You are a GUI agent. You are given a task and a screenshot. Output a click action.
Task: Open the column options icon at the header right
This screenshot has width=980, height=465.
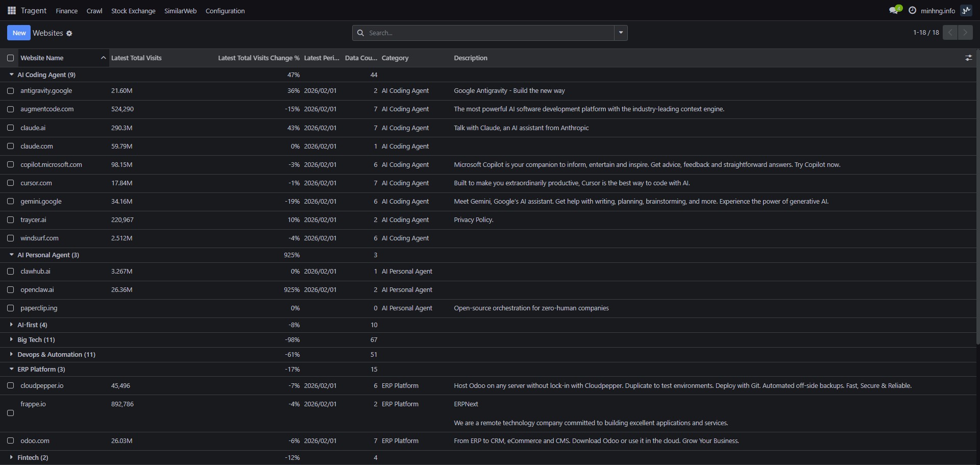pyautogui.click(x=969, y=58)
